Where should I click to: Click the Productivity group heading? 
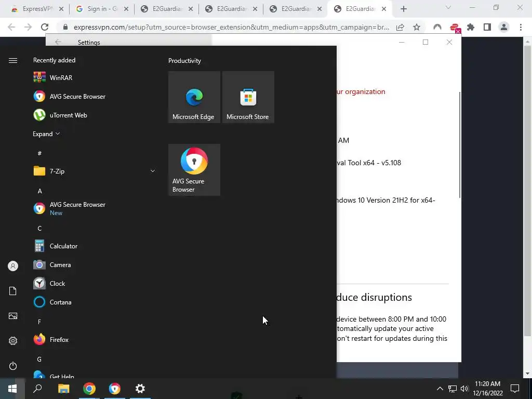pos(184,61)
